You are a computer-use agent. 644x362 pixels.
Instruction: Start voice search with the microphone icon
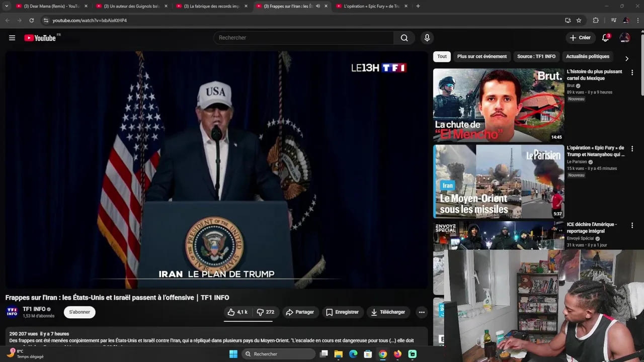(x=427, y=38)
